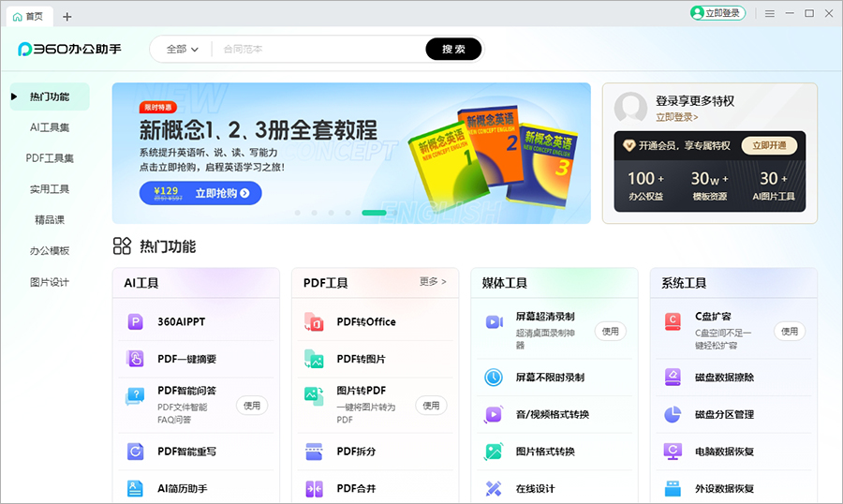Open the 磁盘分区管理 pie chart icon
This screenshot has width=843, height=504.
[x=673, y=414]
